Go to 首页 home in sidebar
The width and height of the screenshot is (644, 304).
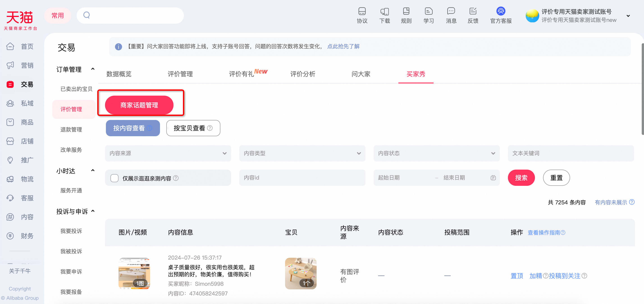[x=20, y=46]
